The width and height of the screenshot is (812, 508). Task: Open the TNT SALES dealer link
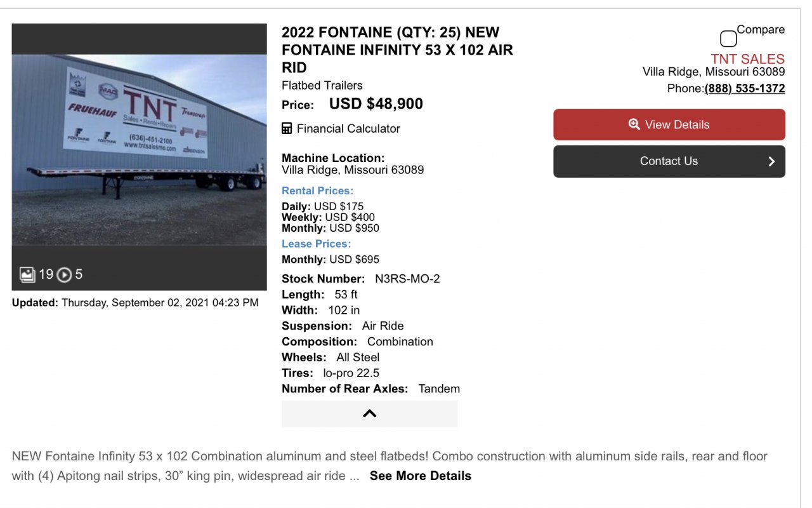click(747, 58)
